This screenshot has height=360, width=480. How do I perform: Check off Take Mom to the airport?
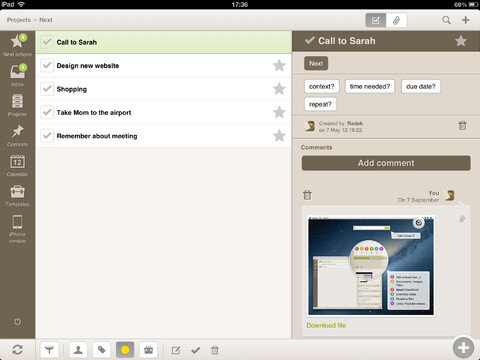[x=47, y=112]
